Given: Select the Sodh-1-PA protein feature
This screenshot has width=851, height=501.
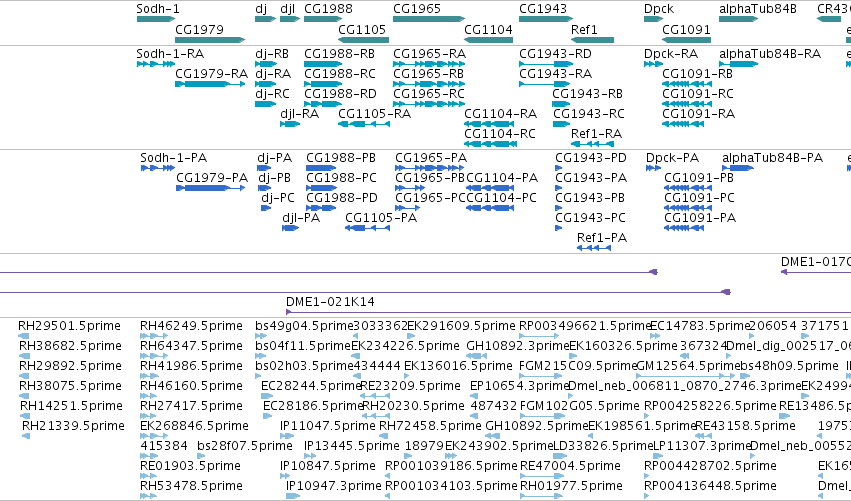Looking at the screenshot, I should click(157, 168).
